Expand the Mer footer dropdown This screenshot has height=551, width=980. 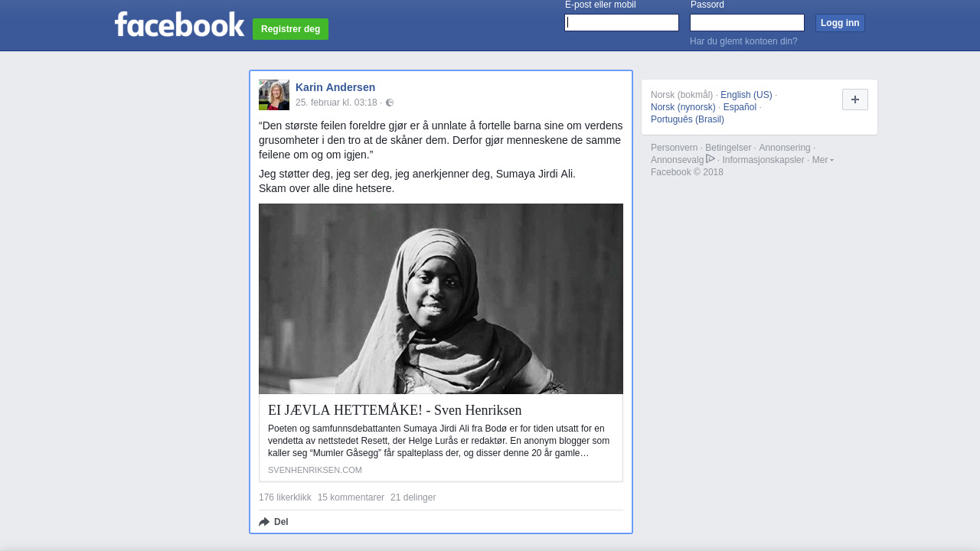(x=822, y=160)
